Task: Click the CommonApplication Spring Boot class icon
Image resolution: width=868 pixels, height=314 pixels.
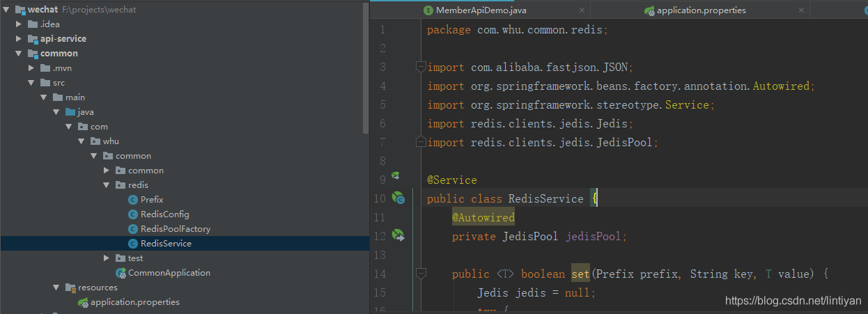Action: click(121, 273)
